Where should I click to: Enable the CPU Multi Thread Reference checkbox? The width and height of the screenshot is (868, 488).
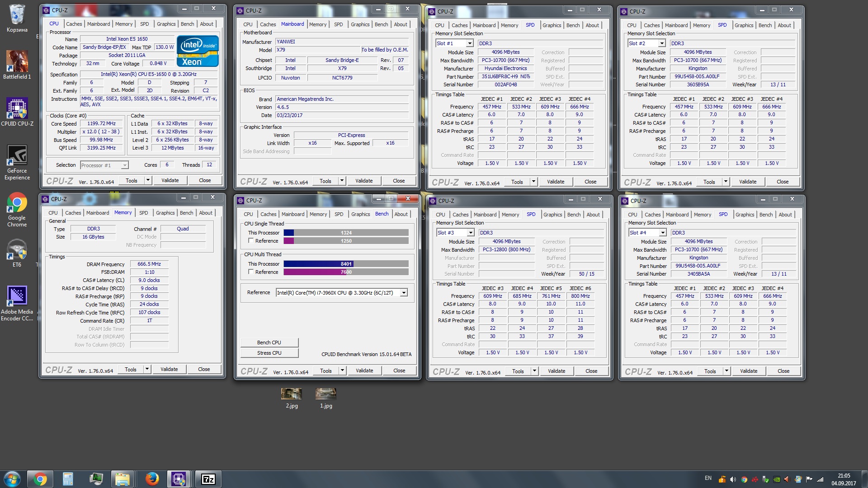point(251,272)
